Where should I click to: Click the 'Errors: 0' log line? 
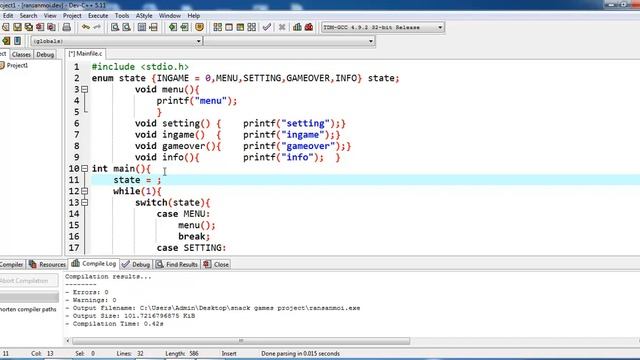87,292
